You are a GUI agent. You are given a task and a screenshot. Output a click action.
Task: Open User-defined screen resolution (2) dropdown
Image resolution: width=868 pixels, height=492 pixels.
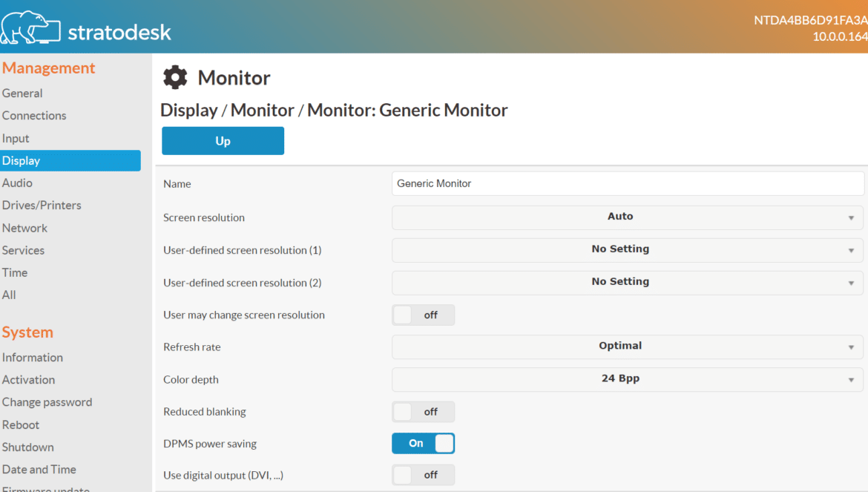pyautogui.click(x=627, y=283)
